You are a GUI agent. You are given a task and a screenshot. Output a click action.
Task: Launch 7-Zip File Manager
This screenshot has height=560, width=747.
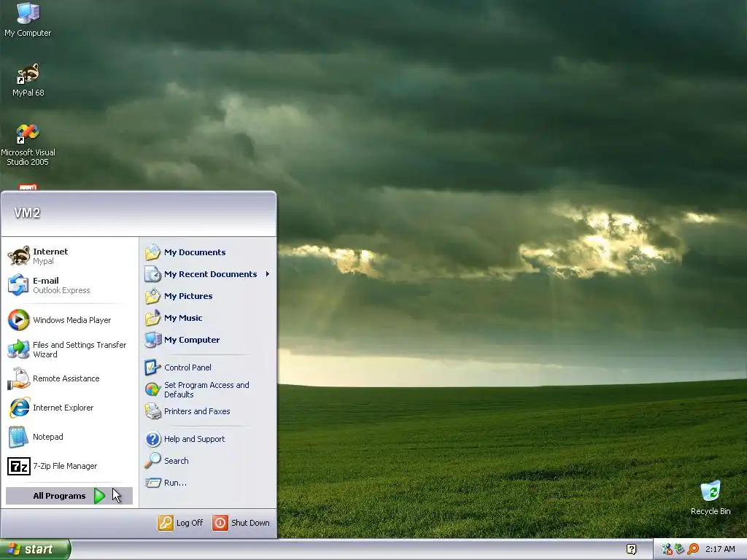coord(69,466)
